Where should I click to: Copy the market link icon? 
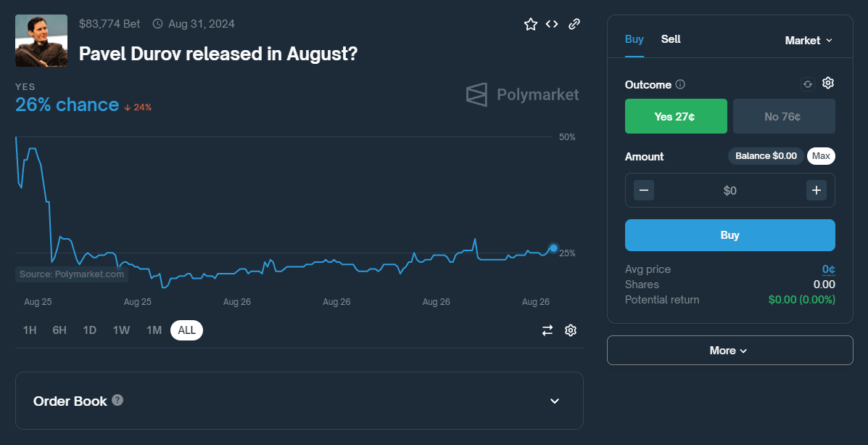(574, 24)
